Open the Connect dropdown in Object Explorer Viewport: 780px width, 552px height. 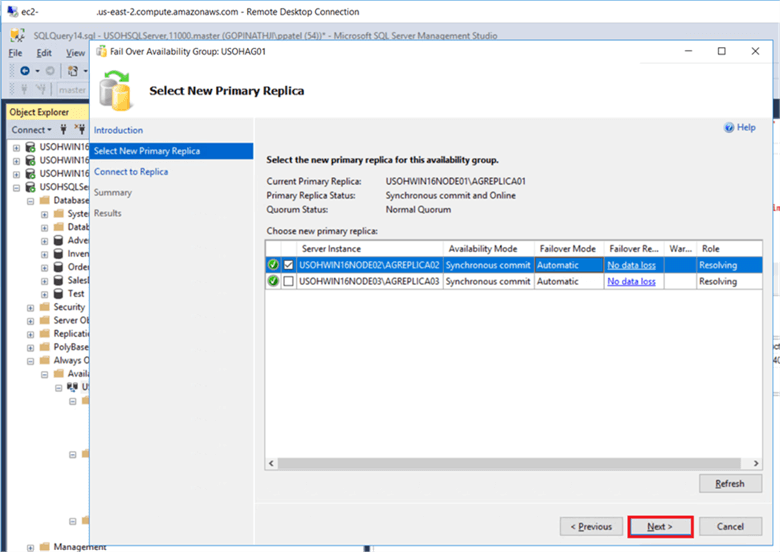(31, 130)
